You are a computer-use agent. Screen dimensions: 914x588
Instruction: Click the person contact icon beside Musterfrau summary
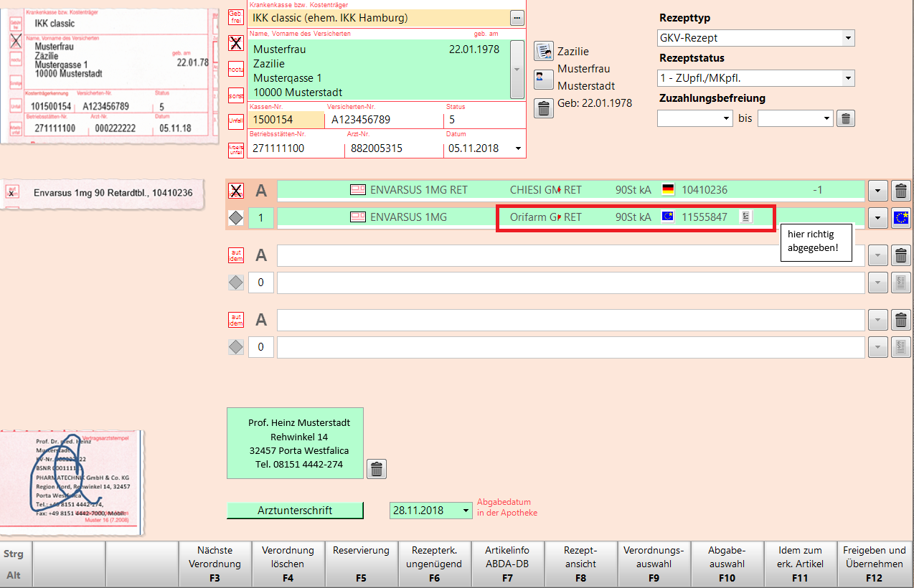click(x=544, y=78)
